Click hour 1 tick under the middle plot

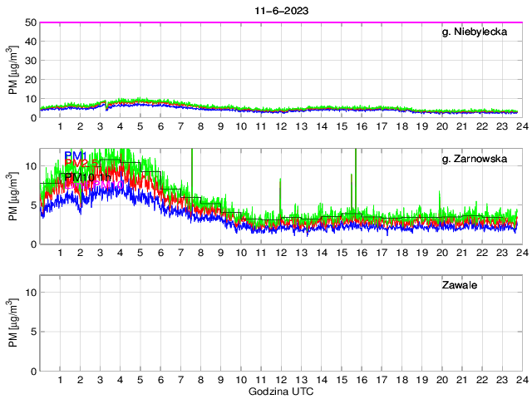coord(61,253)
